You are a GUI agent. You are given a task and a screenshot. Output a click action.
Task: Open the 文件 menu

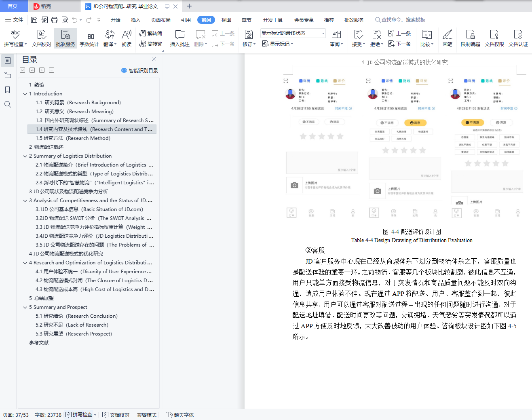[14, 20]
